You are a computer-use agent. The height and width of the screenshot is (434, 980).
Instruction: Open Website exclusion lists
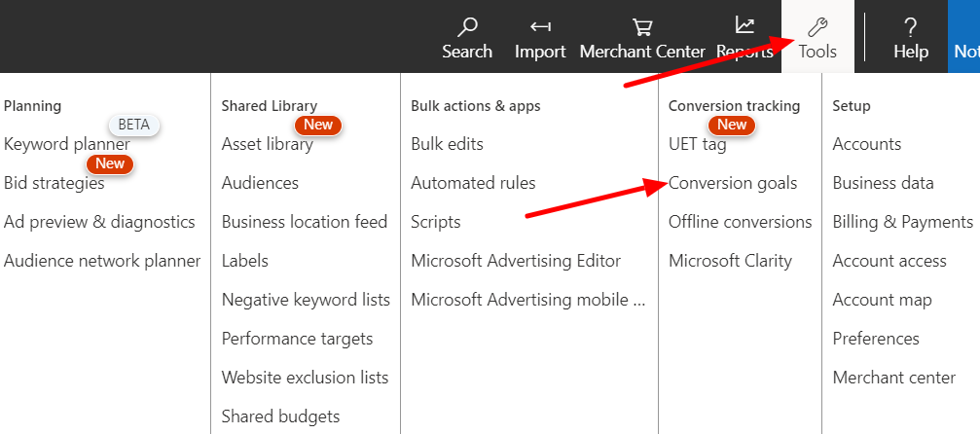pos(305,378)
